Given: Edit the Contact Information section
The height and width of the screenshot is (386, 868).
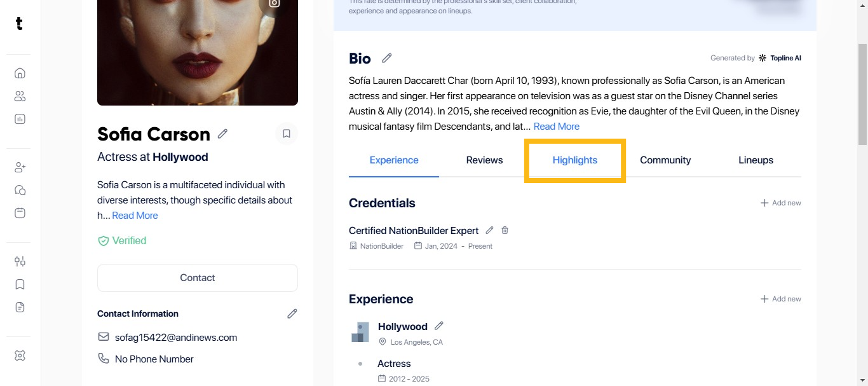Looking at the screenshot, I should click(292, 314).
